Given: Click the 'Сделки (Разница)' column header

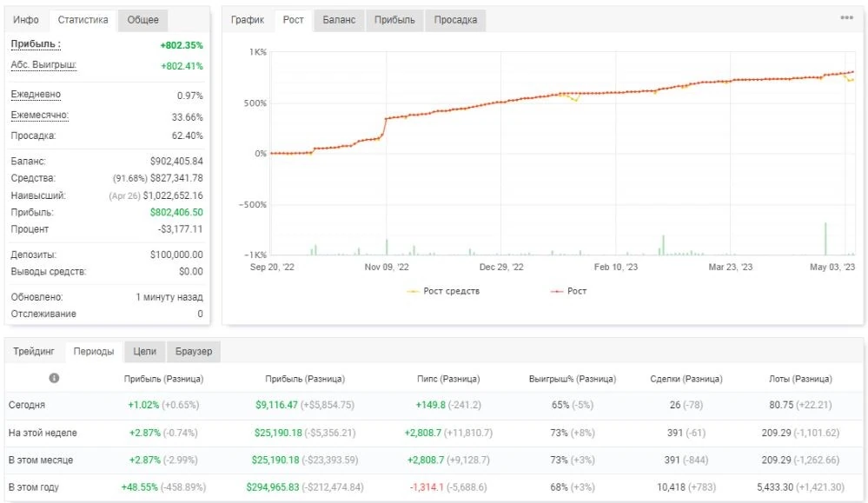Looking at the screenshot, I should point(686,379).
